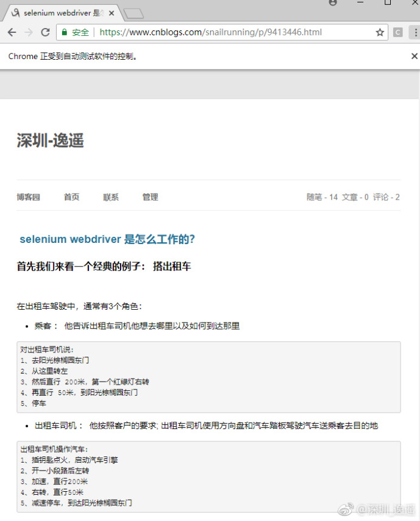Open the article title selenium webdriver 是怎么工作的?

tap(107, 239)
